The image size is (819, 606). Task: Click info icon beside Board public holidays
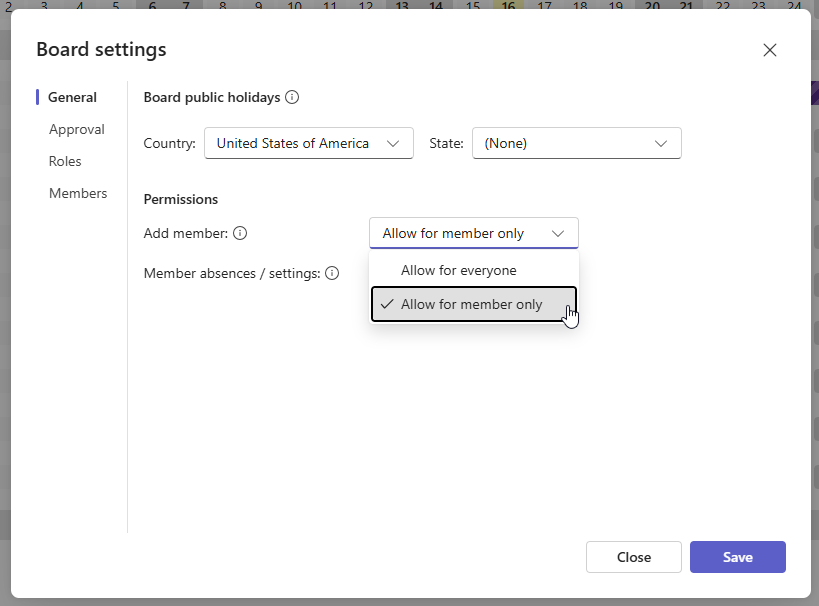(x=292, y=97)
